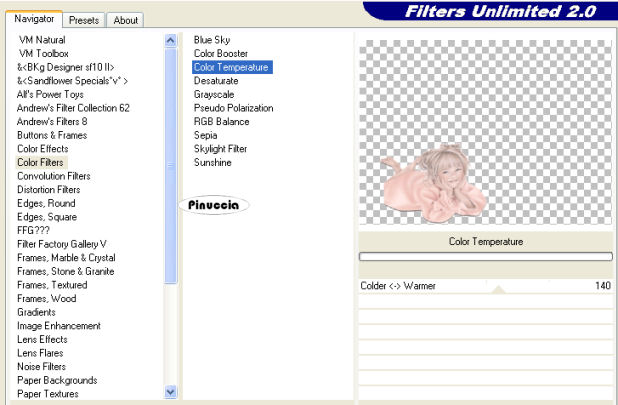Select the Color Filters category
The image size is (618, 405).
41,162
